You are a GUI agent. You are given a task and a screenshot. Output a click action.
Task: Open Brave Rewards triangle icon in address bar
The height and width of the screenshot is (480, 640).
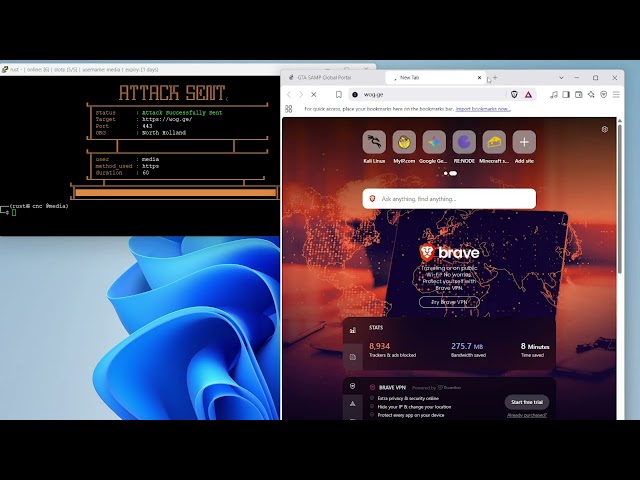(x=529, y=95)
